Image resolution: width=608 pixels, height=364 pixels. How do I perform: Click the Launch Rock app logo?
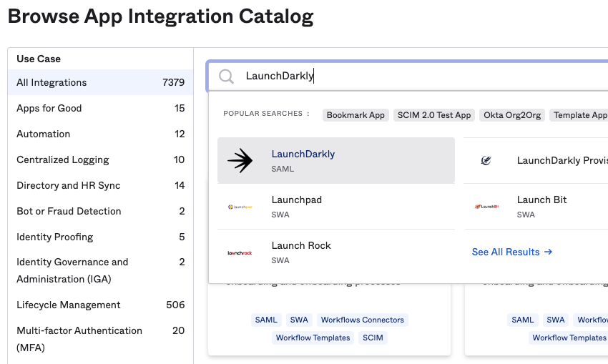[x=240, y=252]
